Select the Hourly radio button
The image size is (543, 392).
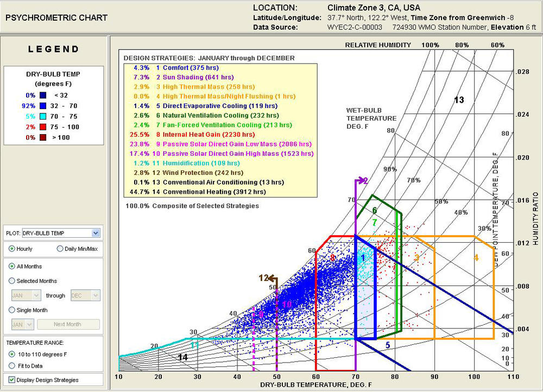point(12,249)
